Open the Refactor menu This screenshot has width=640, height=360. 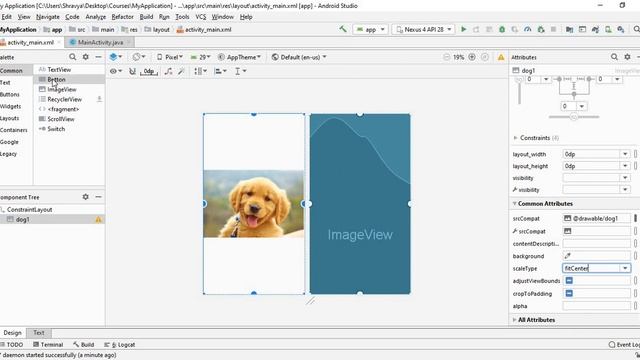pyautogui.click(x=122, y=17)
